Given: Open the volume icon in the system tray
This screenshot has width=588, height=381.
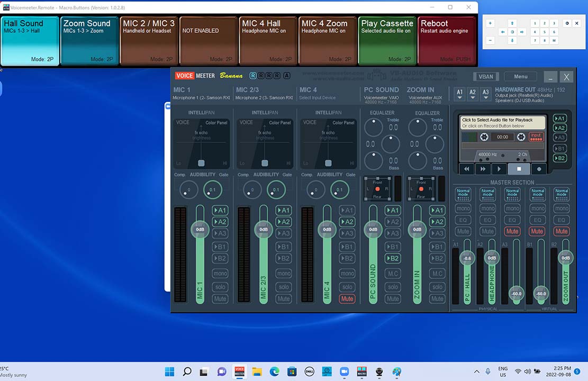Looking at the screenshot, I should (x=527, y=371).
